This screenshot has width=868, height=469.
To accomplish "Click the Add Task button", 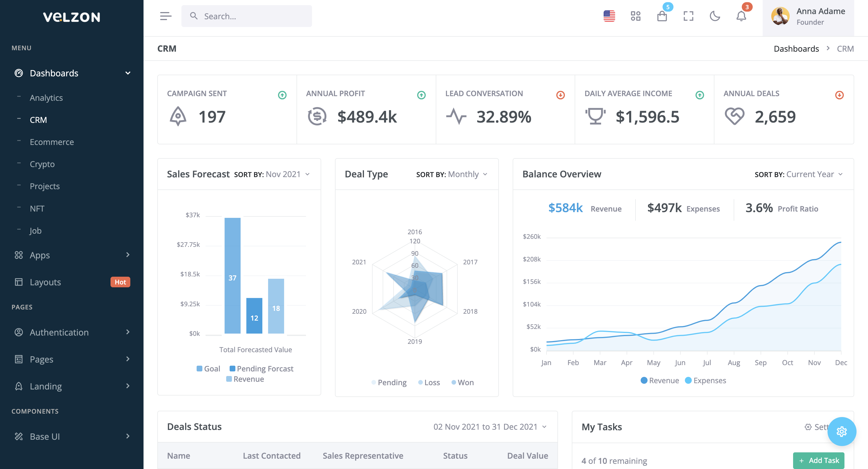I will [x=818, y=460].
